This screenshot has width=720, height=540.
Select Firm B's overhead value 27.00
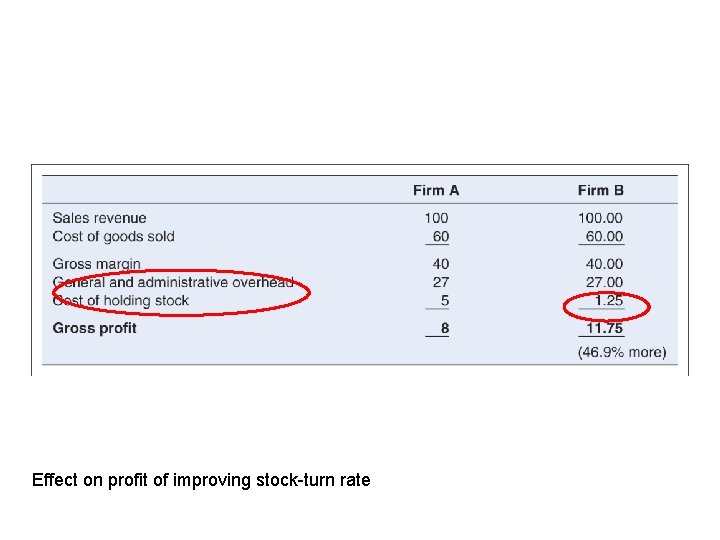tap(604, 282)
